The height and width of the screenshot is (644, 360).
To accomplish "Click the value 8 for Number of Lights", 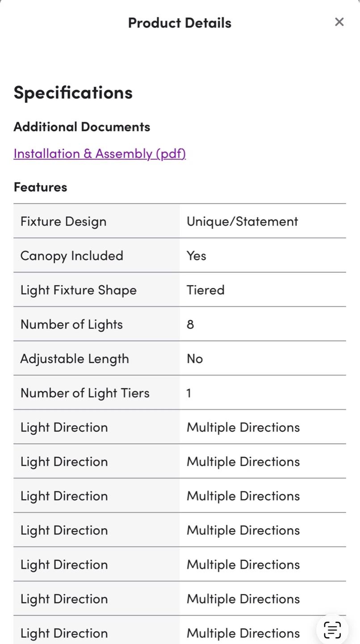I will pos(190,324).
